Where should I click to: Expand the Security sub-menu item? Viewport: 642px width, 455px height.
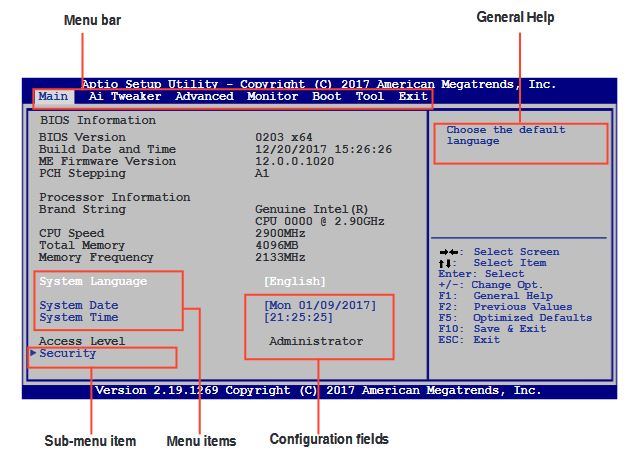[x=68, y=354]
